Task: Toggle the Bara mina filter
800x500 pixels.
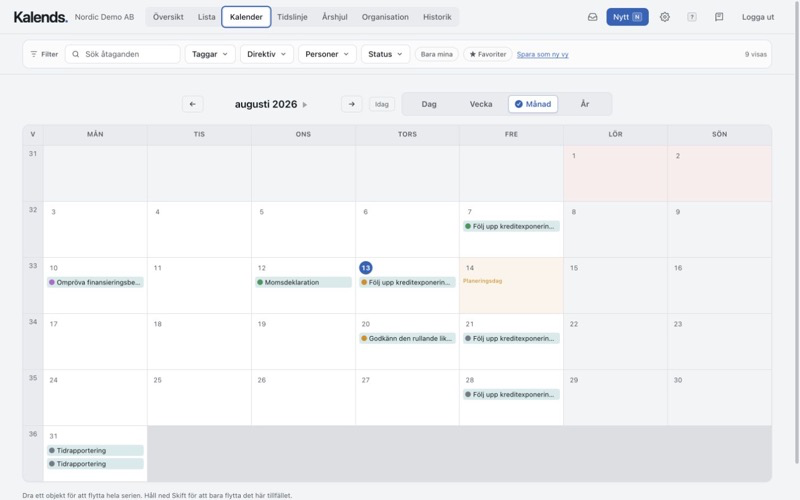Action: point(437,54)
